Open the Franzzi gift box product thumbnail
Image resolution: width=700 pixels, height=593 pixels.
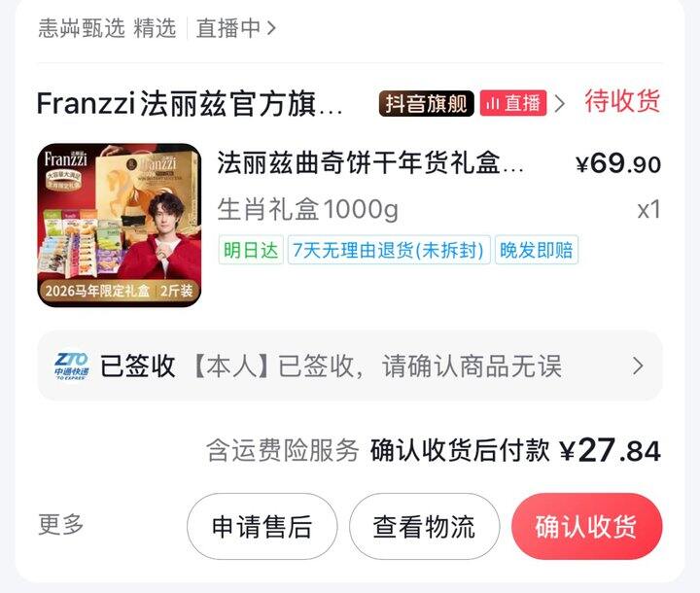tap(120, 226)
